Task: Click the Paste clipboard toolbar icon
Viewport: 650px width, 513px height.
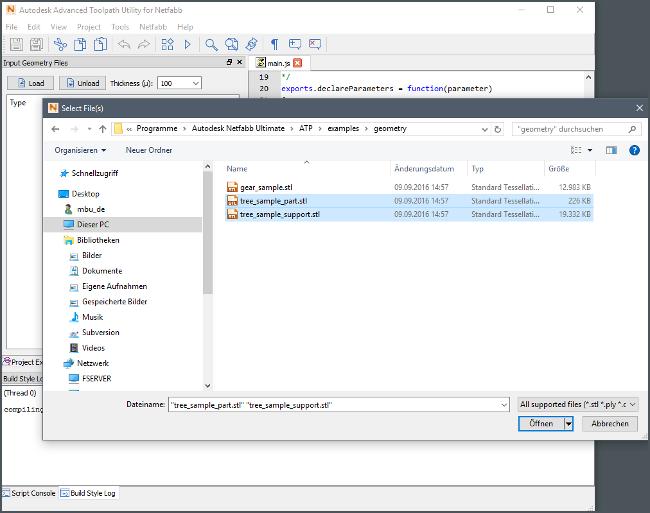Action: coord(100,44)
